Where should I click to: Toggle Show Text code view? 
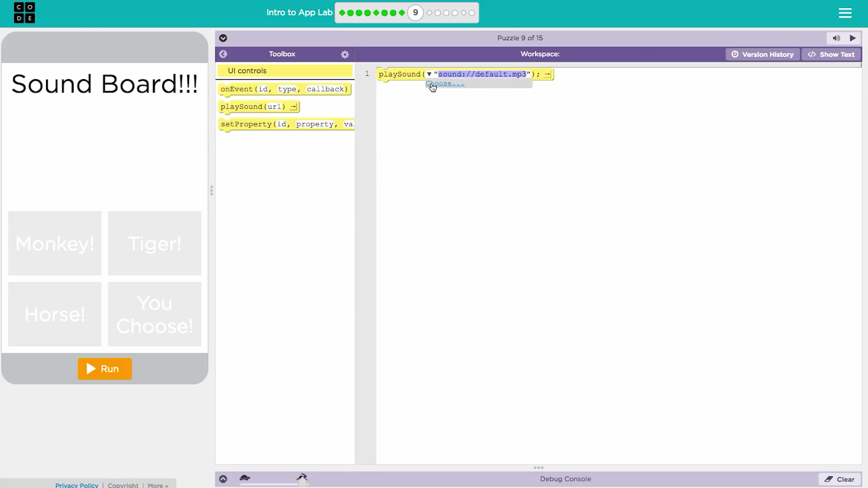831,54
